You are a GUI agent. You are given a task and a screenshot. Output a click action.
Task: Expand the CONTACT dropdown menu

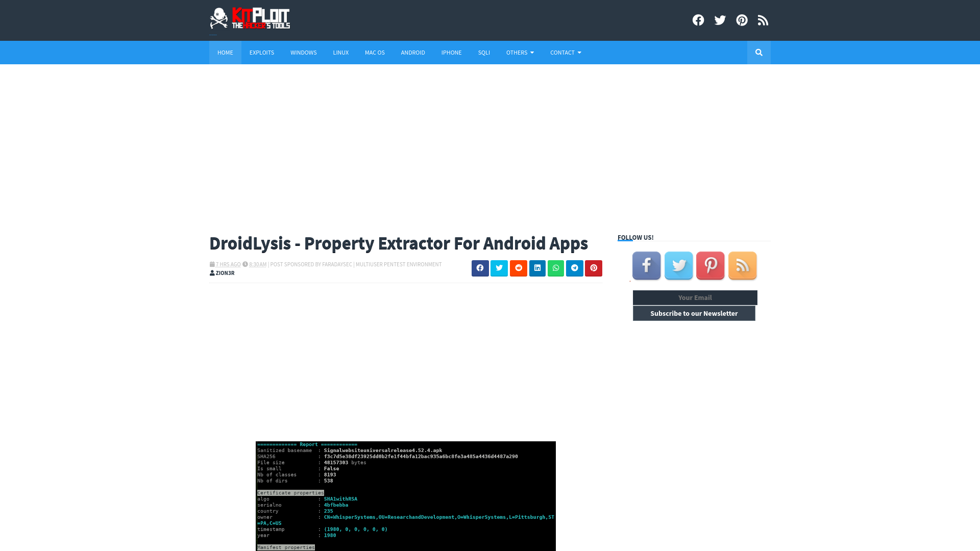pyautogui.click(x=566, y=53)
